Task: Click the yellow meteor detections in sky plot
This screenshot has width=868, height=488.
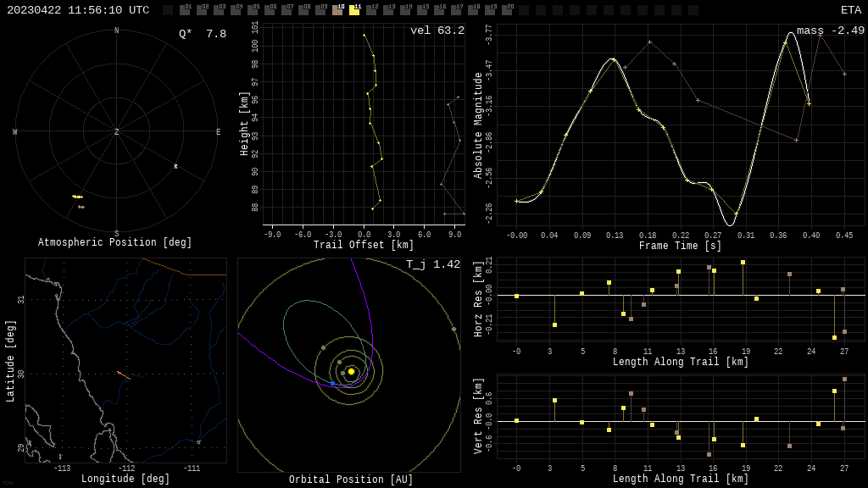Action: pos(77,197)
